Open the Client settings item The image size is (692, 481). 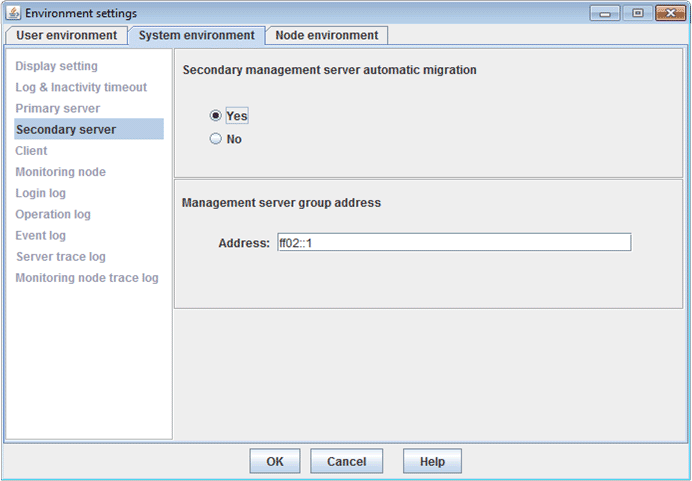(31, 151)
